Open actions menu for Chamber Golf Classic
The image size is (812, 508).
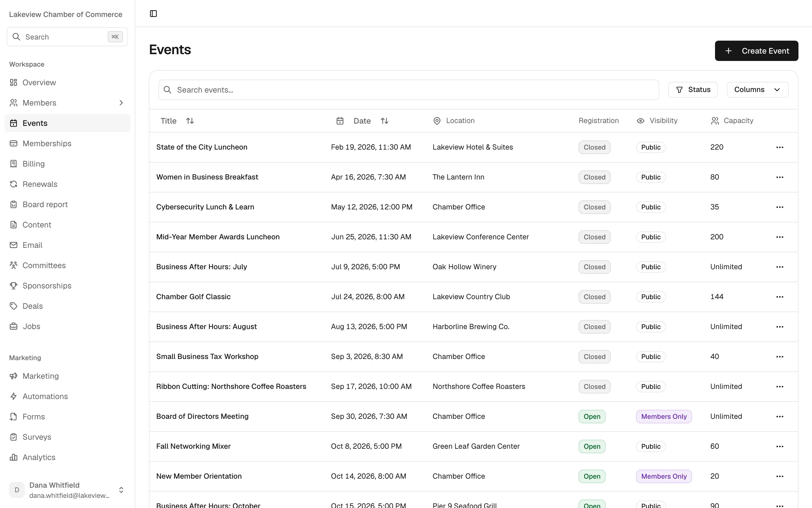click(780, 297)
